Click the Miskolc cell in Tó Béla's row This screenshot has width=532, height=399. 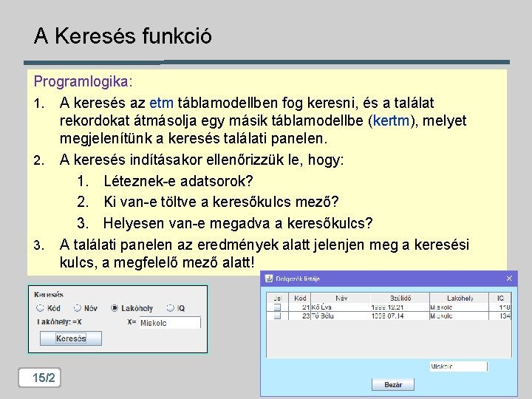click(459, 316)
